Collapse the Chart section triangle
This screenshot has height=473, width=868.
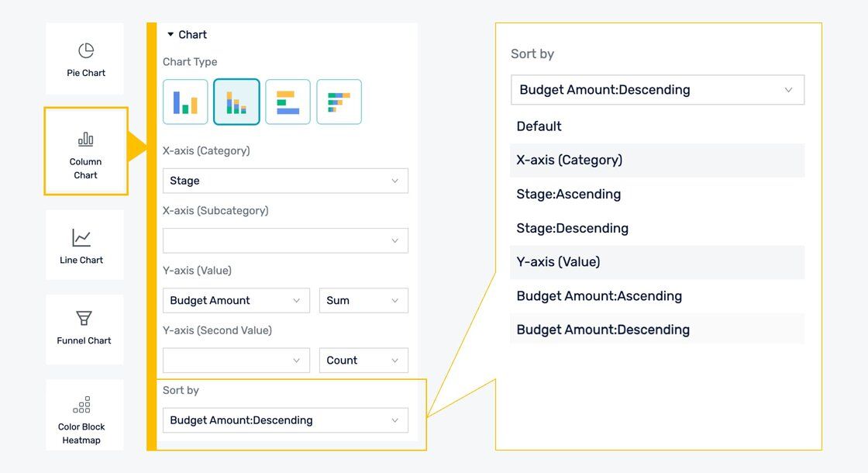(170, 34)
